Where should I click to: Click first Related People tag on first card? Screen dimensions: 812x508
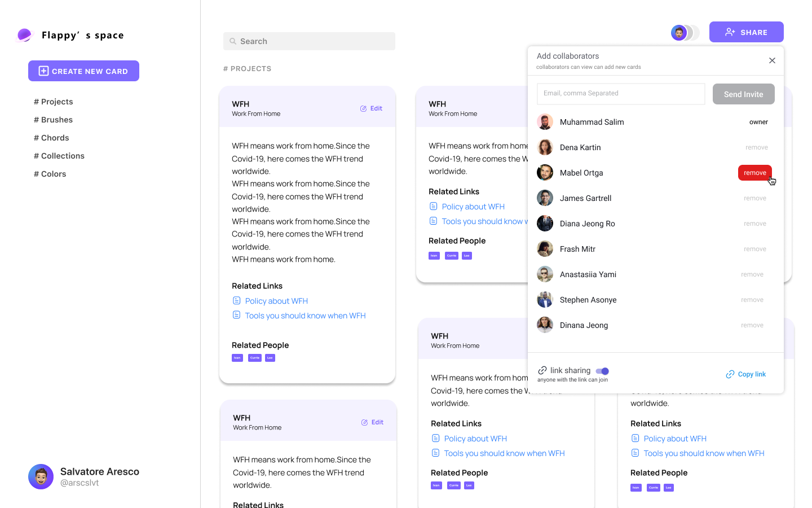[x=237, y=358]
